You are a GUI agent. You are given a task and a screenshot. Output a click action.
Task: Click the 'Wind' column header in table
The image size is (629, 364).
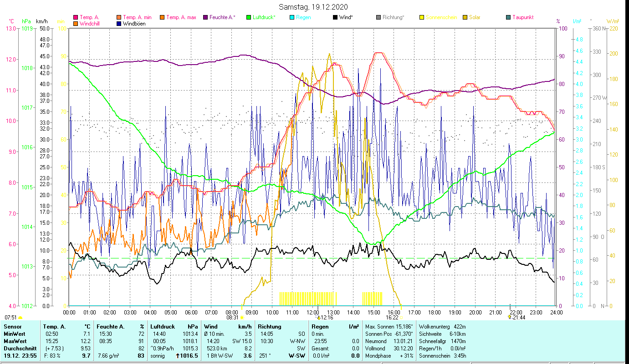pos(210,327)
